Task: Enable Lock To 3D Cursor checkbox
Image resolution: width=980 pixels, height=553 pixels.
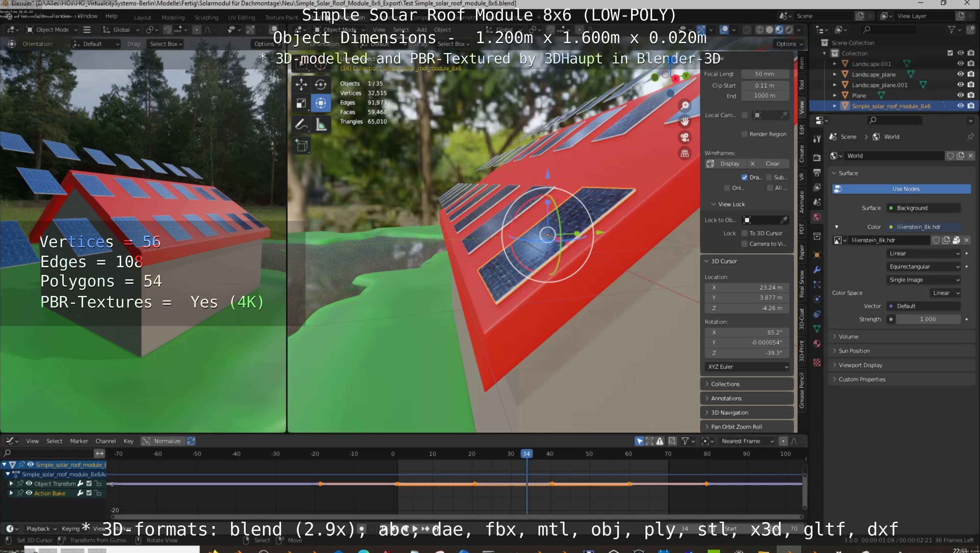Action: pos(744,233)
